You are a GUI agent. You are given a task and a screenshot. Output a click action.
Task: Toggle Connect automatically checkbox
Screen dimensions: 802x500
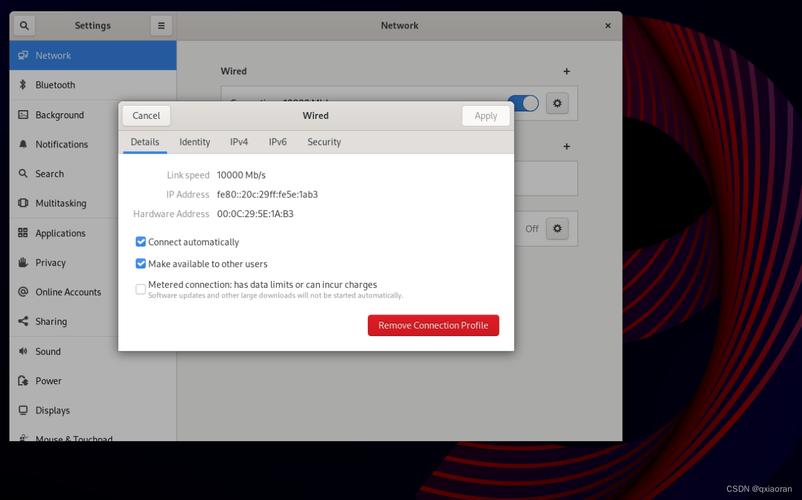click(141, 242)
